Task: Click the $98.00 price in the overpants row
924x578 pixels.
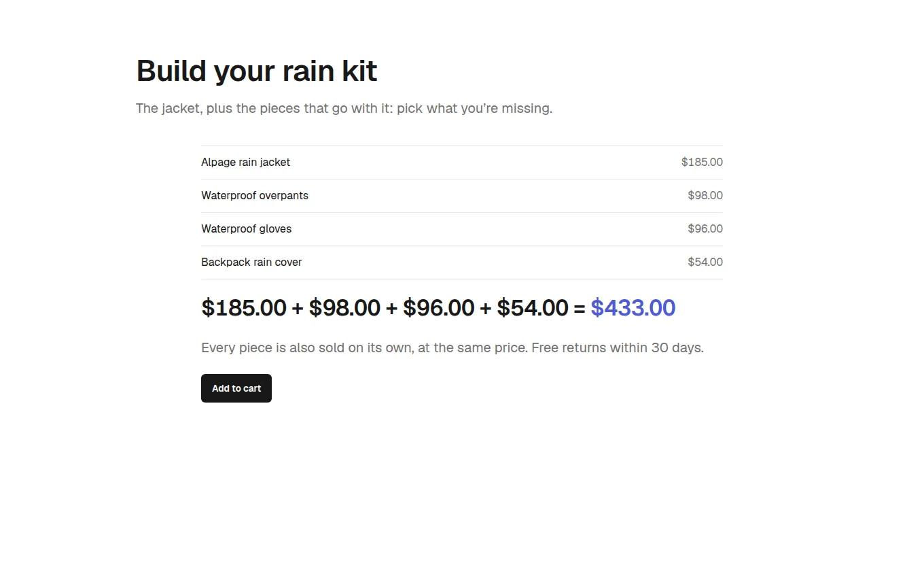Action: coord(705,196)
